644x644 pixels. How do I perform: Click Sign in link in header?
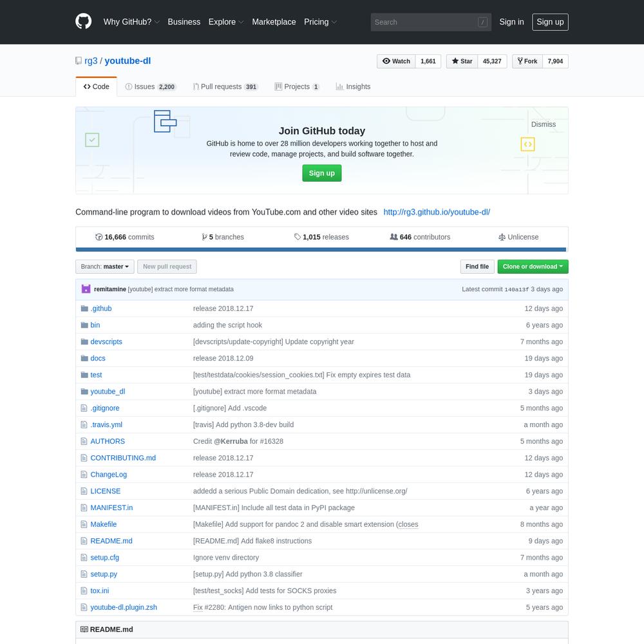click(511, 22)
